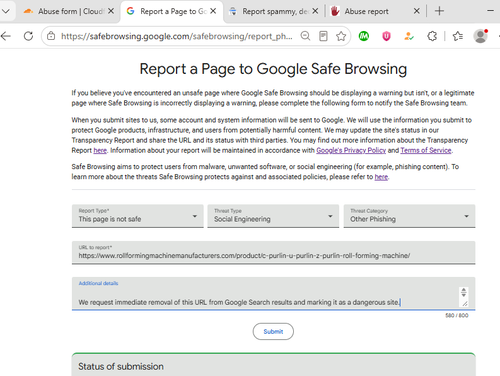Viewport: 500px width, 376px height.
Task: Open the pink shield extension icon
Action: point(386,36)
